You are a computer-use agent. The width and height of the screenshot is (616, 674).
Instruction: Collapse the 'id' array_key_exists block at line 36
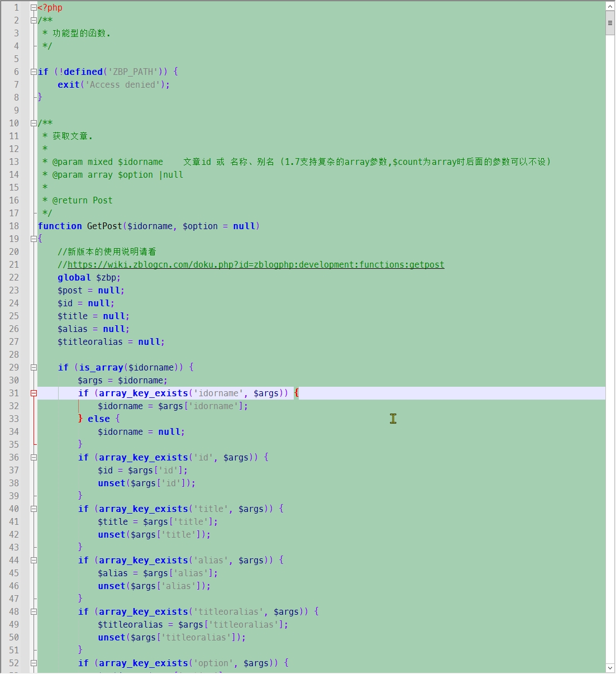[x=34, y=458]
